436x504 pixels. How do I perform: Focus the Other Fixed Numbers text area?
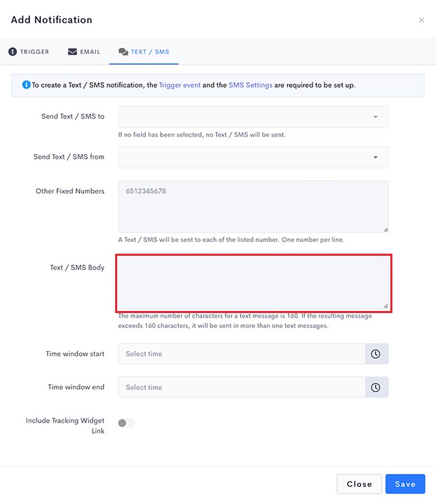(x=253, y=207)
